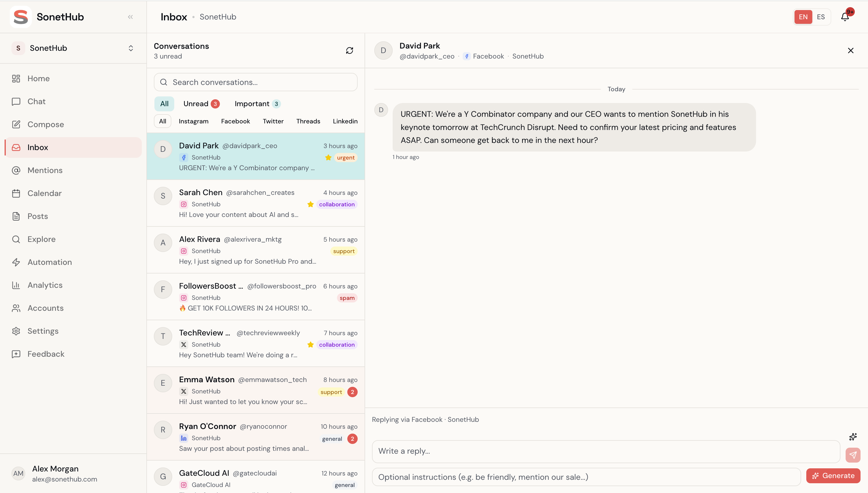Open the notifications bell
Viewport: 868px width, 493px height.
(845, 17)
